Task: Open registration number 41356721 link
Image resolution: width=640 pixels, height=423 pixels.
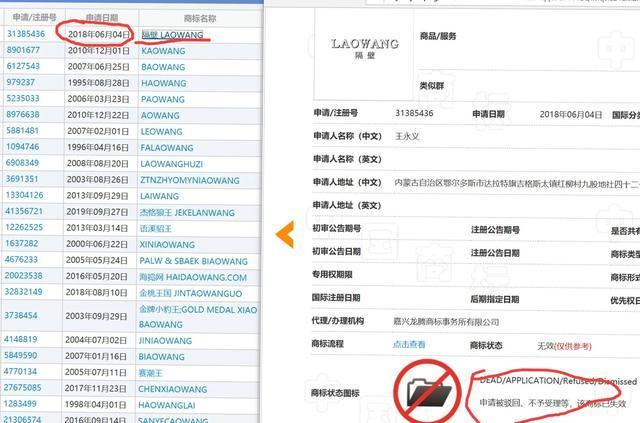Action: point(24,211)
